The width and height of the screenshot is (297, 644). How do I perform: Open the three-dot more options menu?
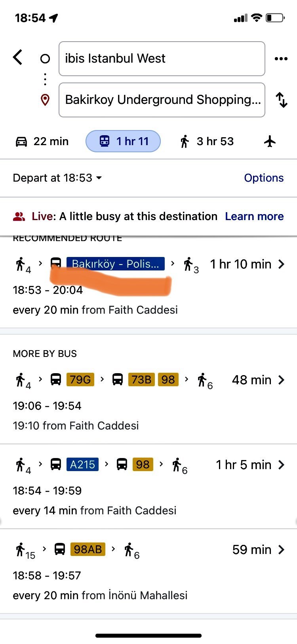pyautogui.click(x=281, y=59)
